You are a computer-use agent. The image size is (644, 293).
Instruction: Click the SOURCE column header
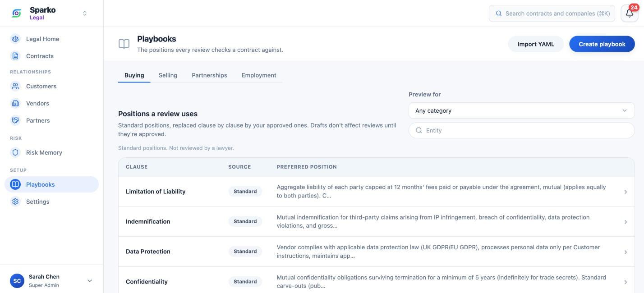pos(239,167)
